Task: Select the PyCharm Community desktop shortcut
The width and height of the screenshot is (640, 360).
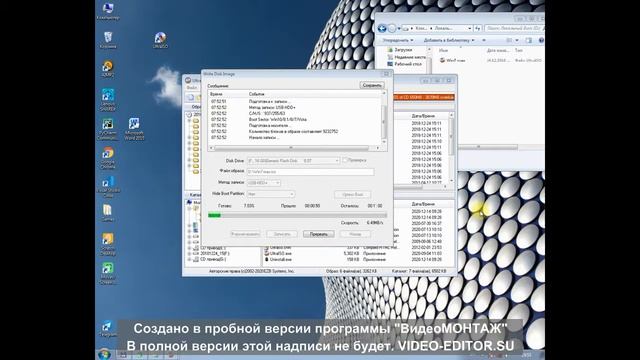Action: click(108, 129)
